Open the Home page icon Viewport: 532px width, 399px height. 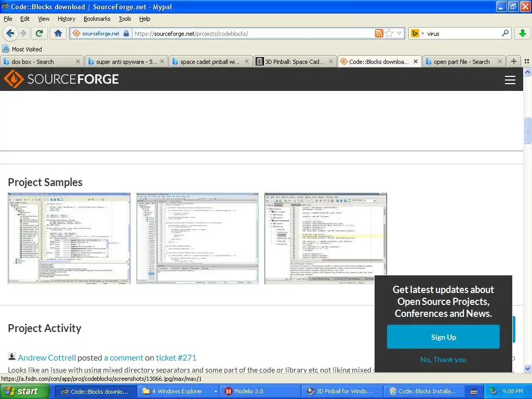tap(58, 33)
